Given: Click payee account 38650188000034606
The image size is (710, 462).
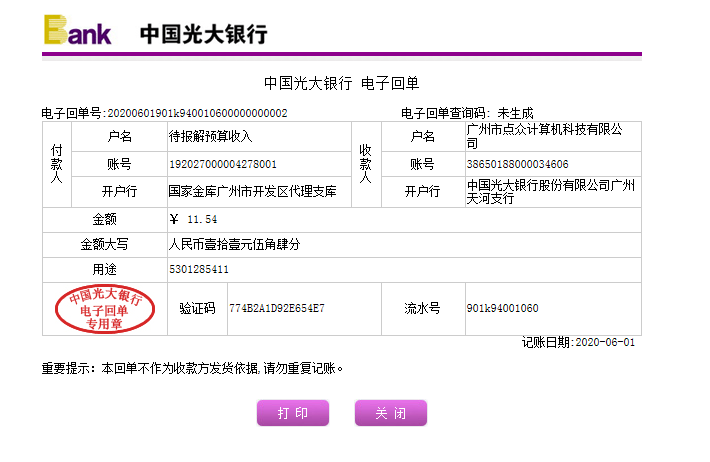Looking at the screenshot, I should (518, 164).
